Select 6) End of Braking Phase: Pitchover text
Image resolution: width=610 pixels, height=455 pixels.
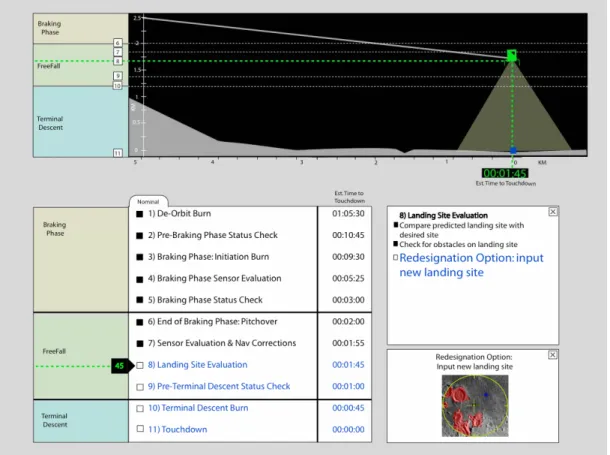click(x=212, y=322)
